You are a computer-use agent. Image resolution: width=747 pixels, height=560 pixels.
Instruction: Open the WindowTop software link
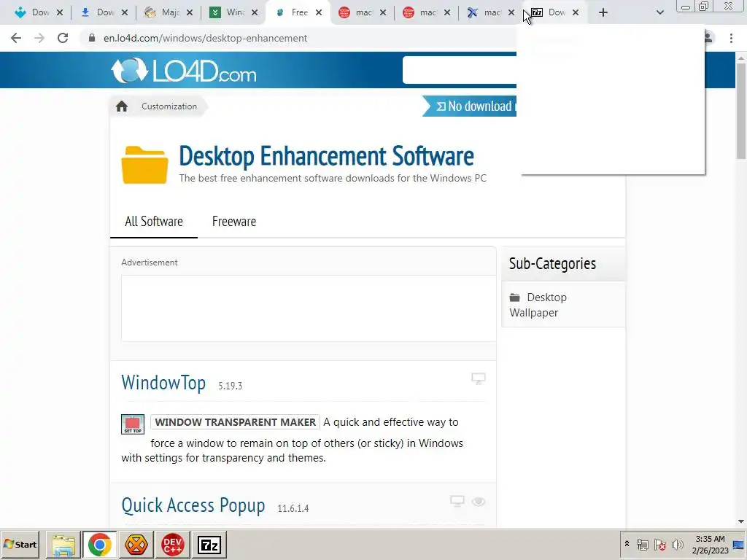(163, 382)
